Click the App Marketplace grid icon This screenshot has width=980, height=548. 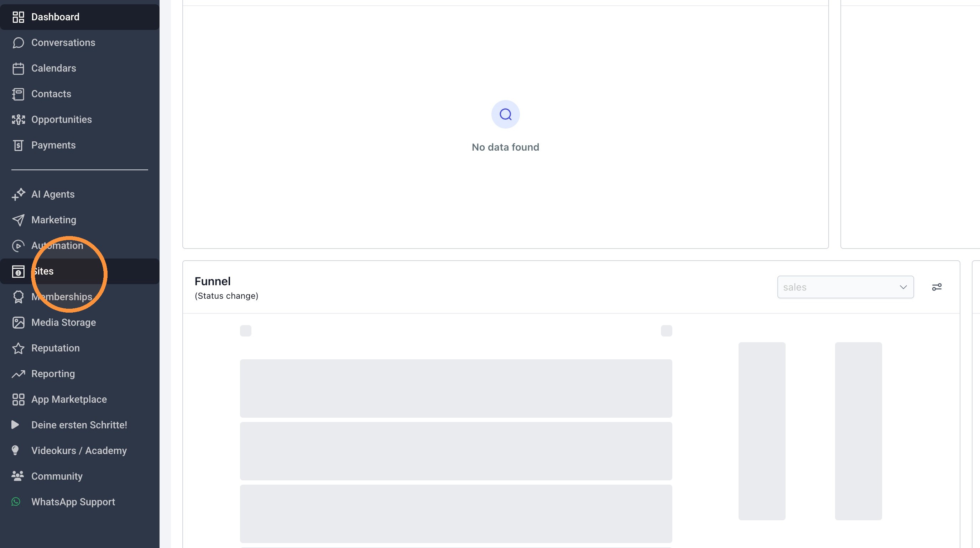click(18, 399)
